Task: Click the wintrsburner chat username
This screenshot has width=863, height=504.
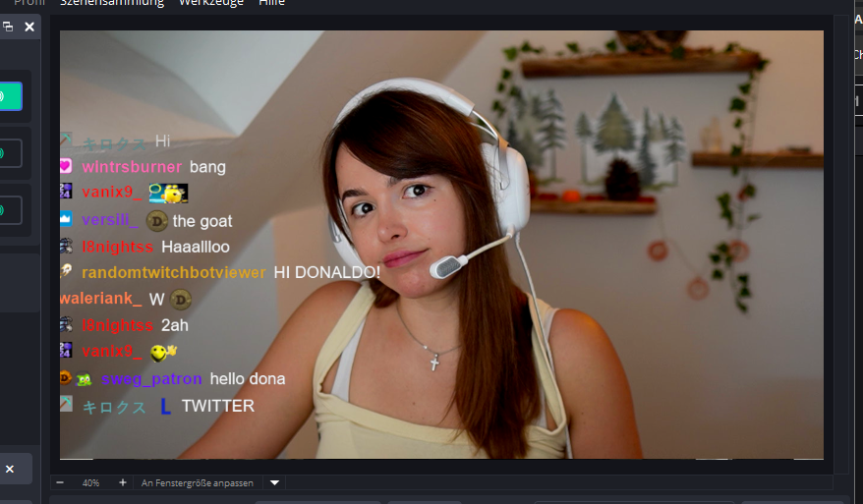Action: coord(132,167)
